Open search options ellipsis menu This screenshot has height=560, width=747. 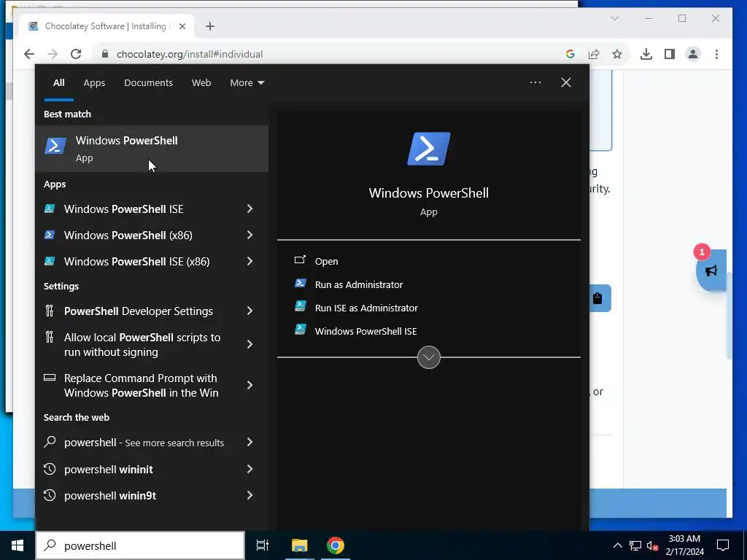point(535,83)
